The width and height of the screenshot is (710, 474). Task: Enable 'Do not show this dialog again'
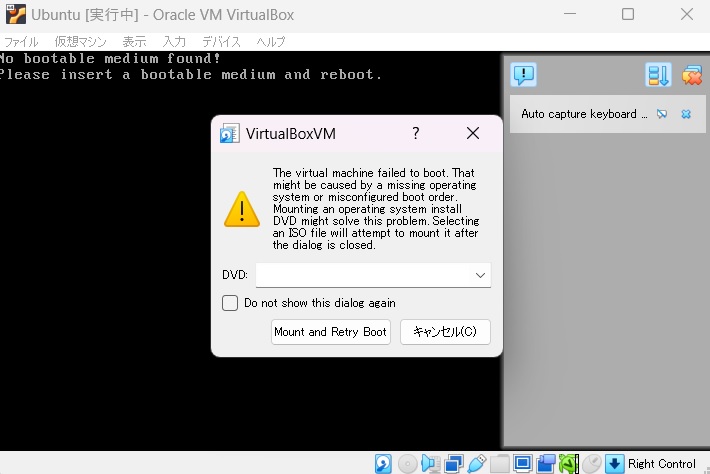point(230,303)
